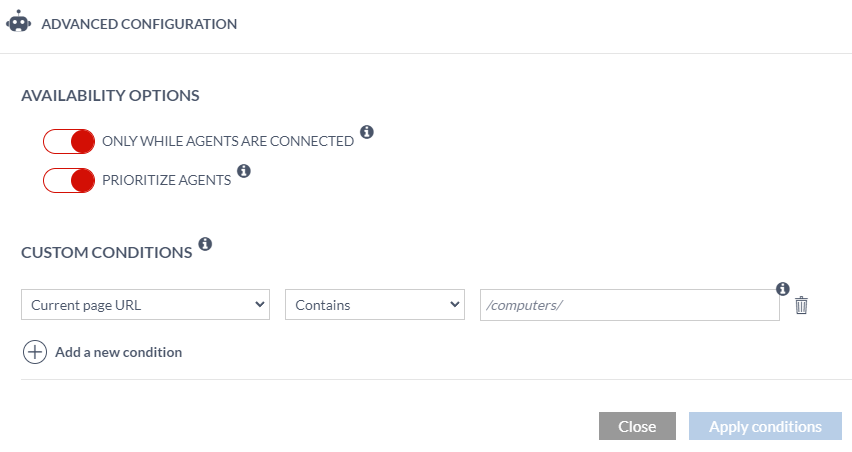The height and width of the screenshot is (452, 852).
Task: Show info for Custom Conditions heading
Action: tap(205, 243)
